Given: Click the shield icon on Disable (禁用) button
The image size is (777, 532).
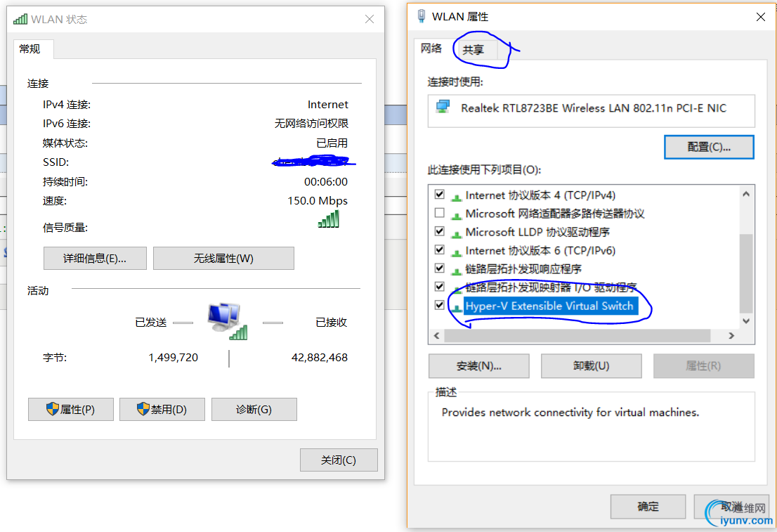Looking at the screenshot, I should pos(143,409).
